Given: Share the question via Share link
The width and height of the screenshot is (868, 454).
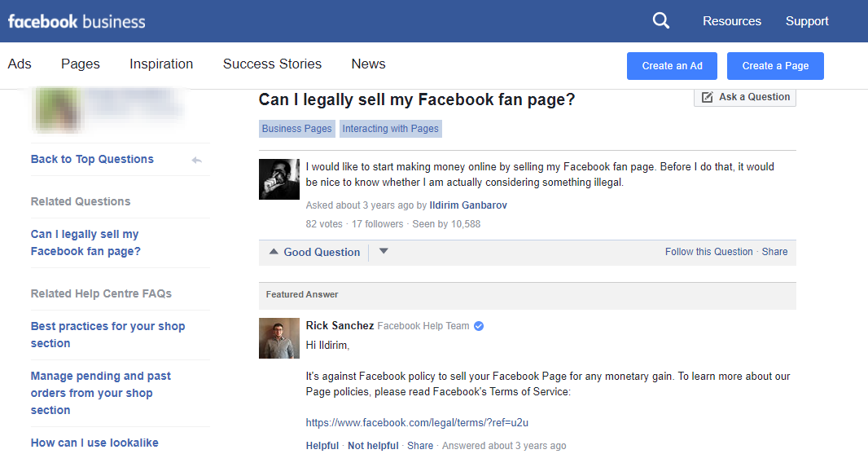Looking at the screenshot, I should (774, 252).
